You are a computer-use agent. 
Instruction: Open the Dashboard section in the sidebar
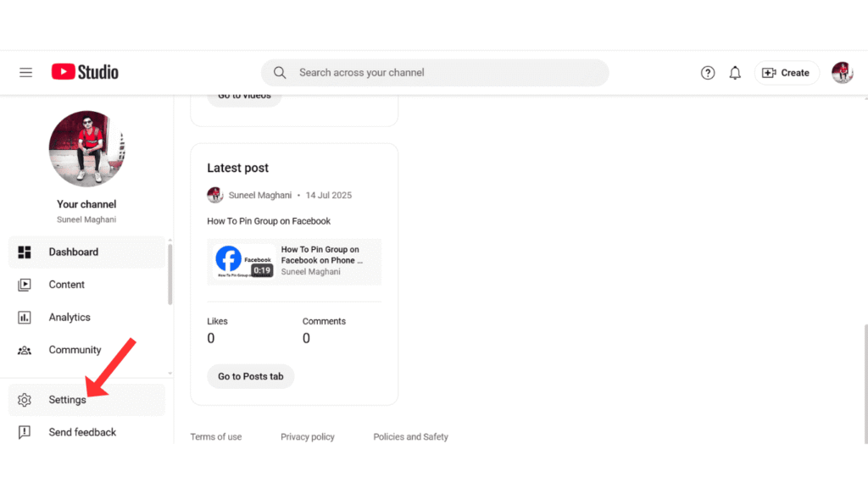[x=74, y=252]
